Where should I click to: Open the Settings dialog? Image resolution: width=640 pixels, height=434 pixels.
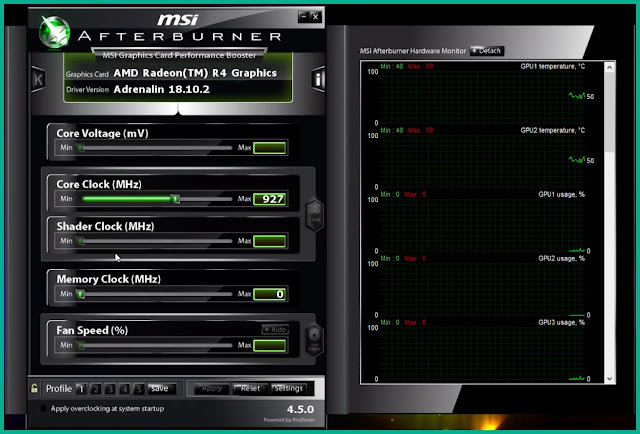coord(289,389)
